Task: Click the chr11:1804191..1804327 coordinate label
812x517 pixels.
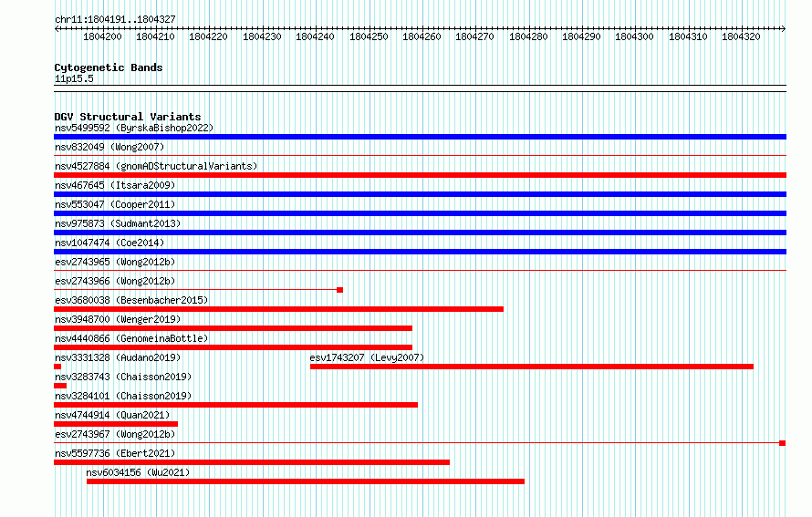Action: coord(115,19)
